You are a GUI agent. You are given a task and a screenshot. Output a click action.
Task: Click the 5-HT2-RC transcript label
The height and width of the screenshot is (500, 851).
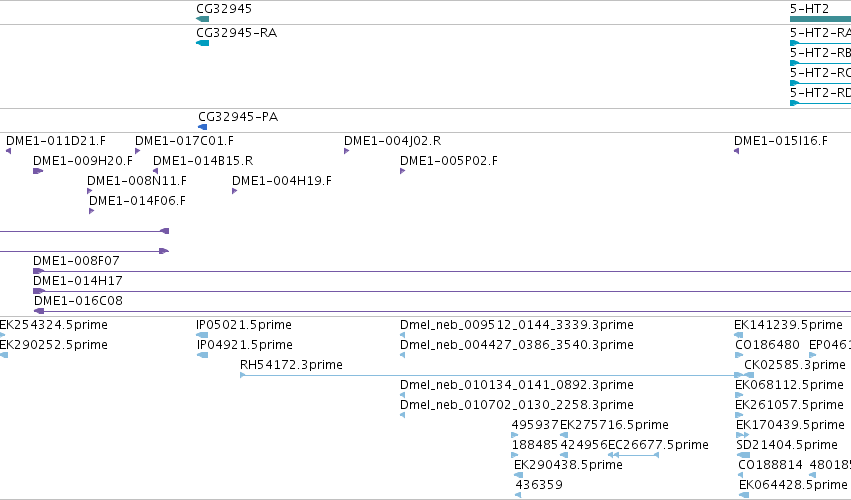(820, 73)
